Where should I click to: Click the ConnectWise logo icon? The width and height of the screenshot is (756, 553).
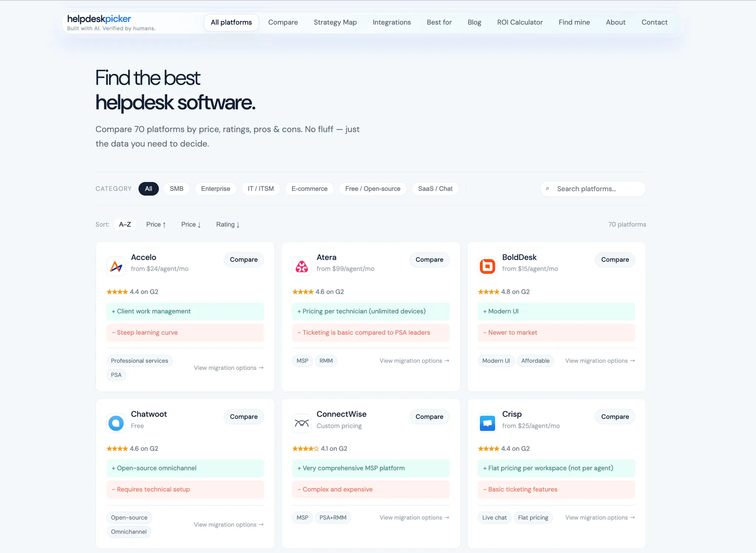[302, 423]
